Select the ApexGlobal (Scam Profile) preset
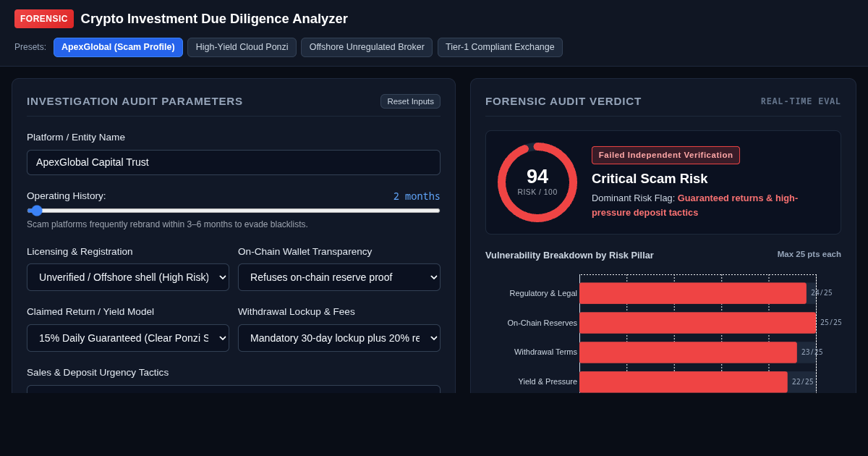 [x=118, y=47]
